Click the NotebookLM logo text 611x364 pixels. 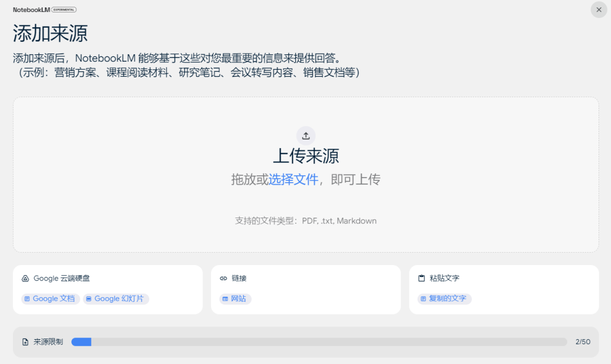pyautogui.click(x=31, y=10)
